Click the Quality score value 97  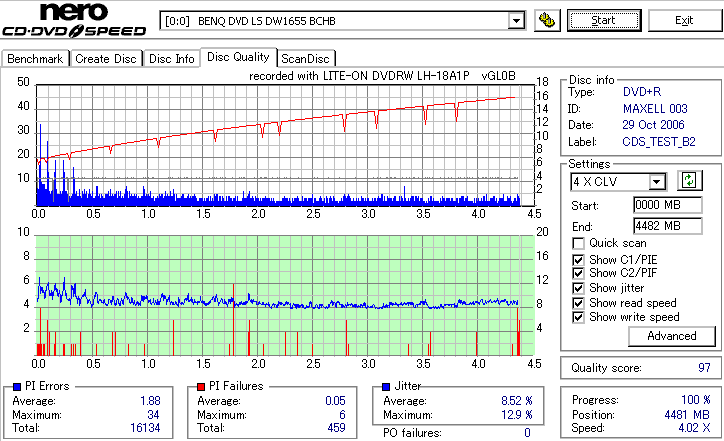pyautogui.click(x=704, y=368)
